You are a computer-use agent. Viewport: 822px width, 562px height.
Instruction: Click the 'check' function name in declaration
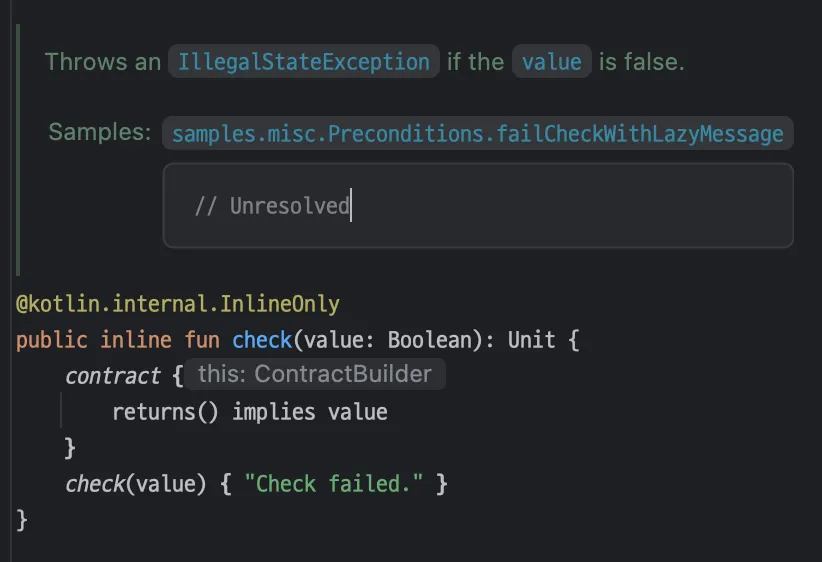(262, 340)
